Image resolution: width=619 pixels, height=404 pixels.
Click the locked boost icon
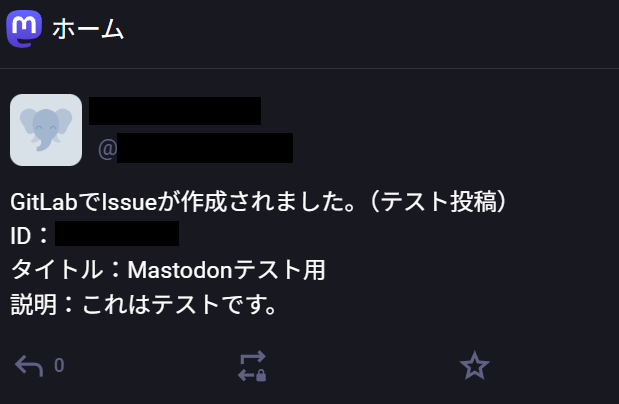coord(252,366)
